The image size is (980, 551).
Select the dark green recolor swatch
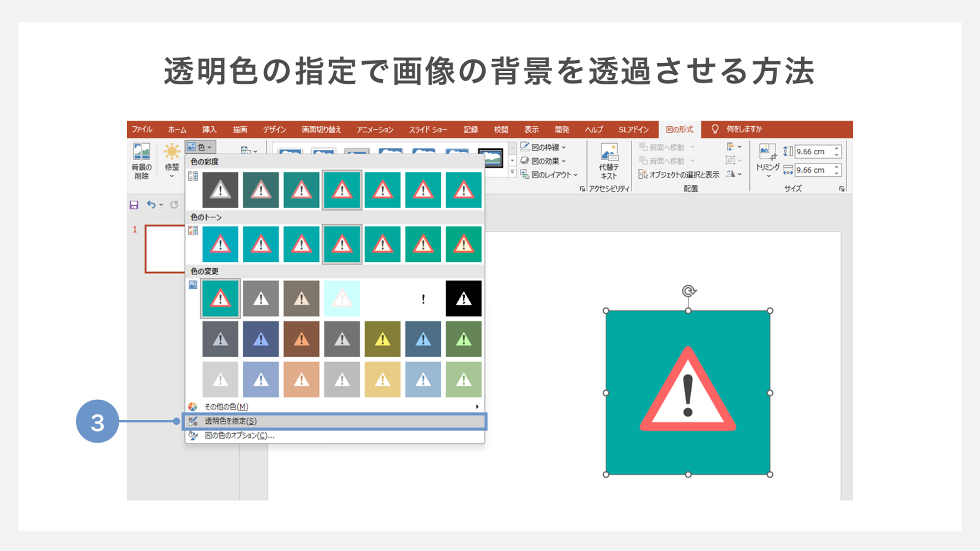(x=464, y=339)
